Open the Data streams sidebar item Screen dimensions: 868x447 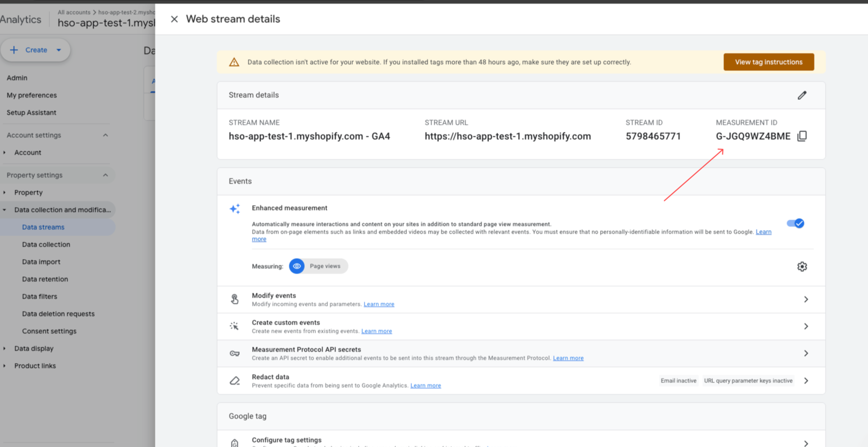(43, 227)
